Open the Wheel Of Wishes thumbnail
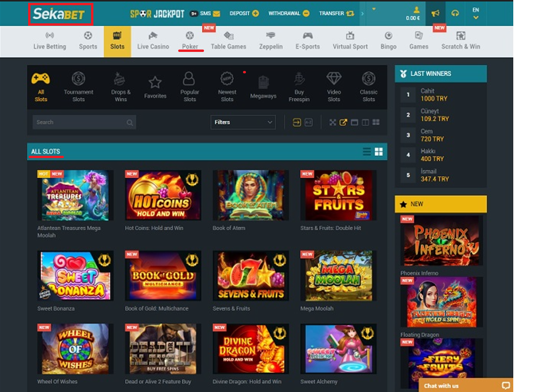This screenshot has height=392, width=549. (75, 349)
